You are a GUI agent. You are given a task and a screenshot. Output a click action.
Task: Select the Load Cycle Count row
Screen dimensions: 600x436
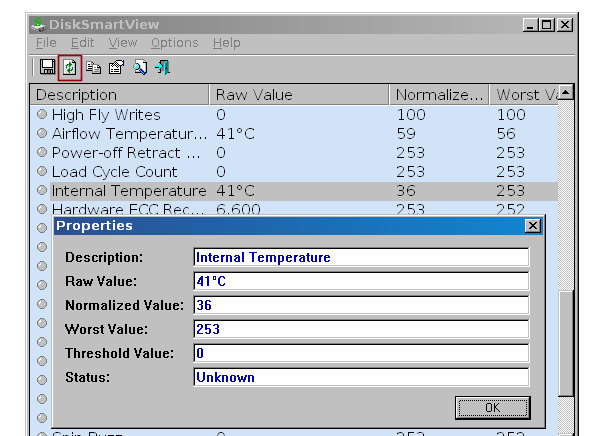(x=294, y=171)
